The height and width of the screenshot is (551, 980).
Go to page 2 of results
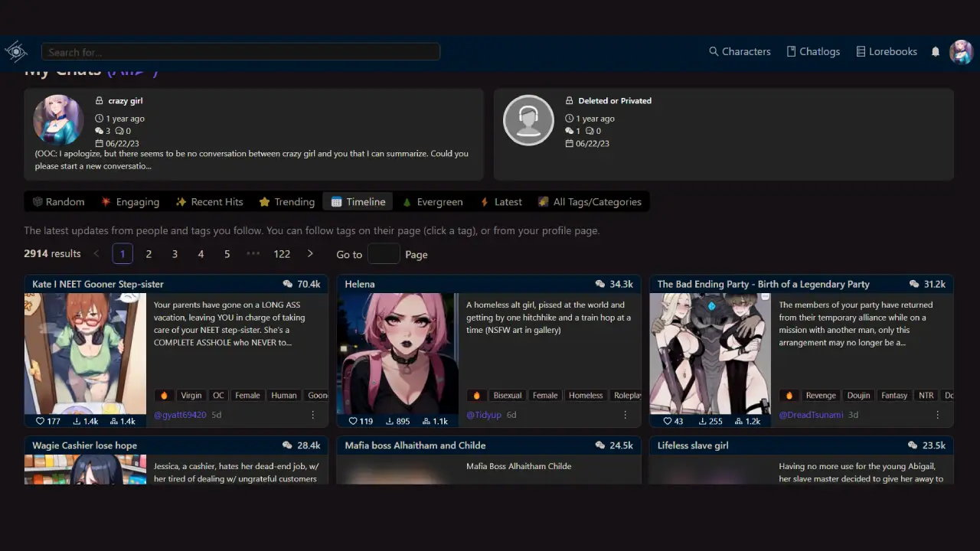coord(149,253)
